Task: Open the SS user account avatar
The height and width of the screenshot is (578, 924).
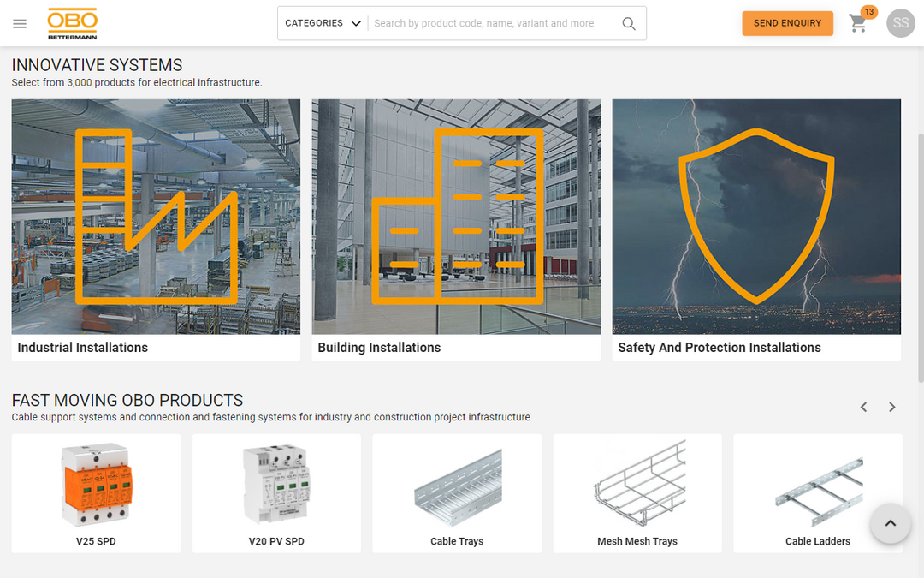Action: pyautogui.click(x=900, y=23)
